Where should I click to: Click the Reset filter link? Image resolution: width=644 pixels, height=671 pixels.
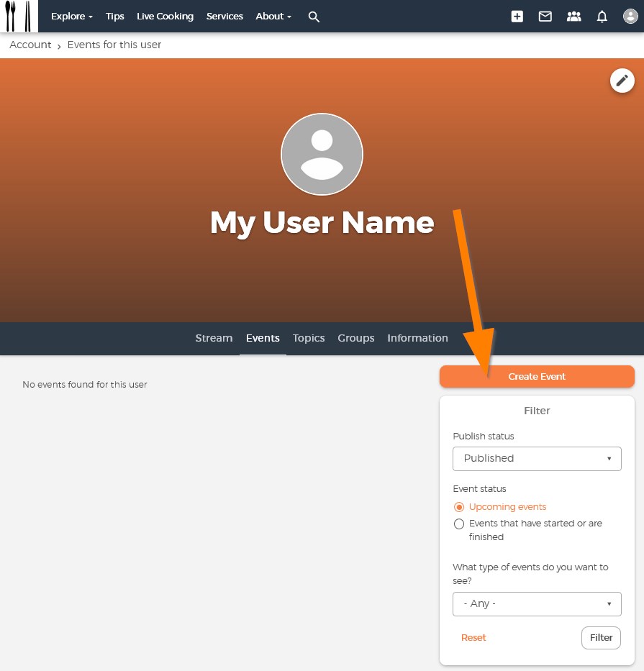pyautogui.click(x=473, y=638)
